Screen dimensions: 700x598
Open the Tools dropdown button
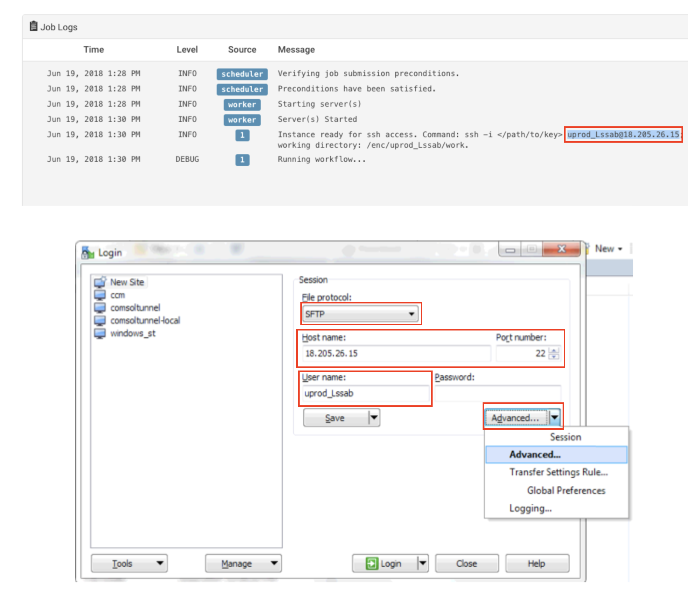pyautogui.click(x=129, y=564)
